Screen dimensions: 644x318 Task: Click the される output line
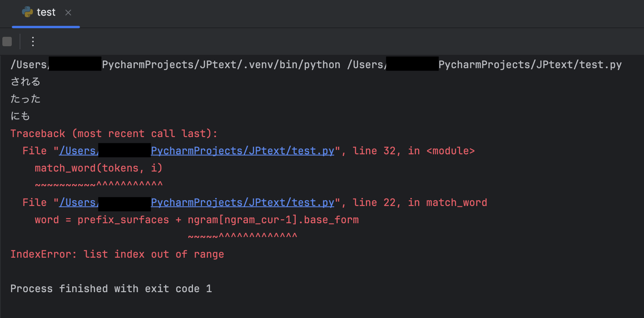[25, 82]
